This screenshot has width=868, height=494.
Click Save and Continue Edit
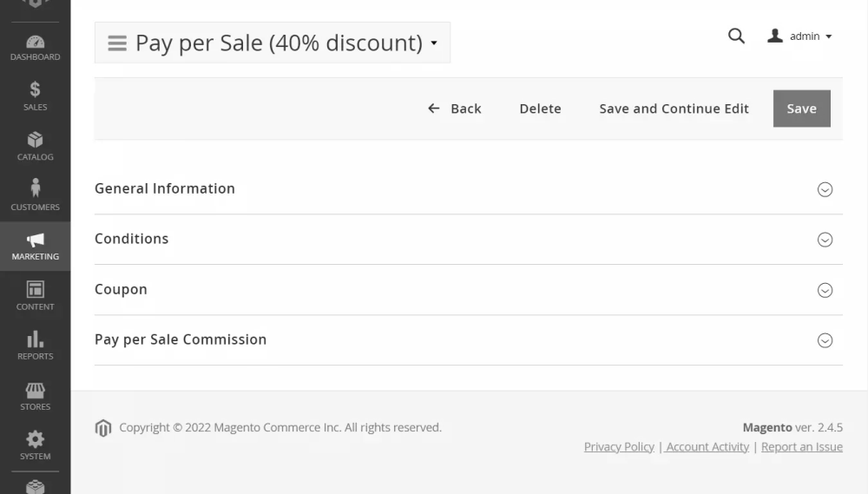pyautogui.click(x=674, y=109)
